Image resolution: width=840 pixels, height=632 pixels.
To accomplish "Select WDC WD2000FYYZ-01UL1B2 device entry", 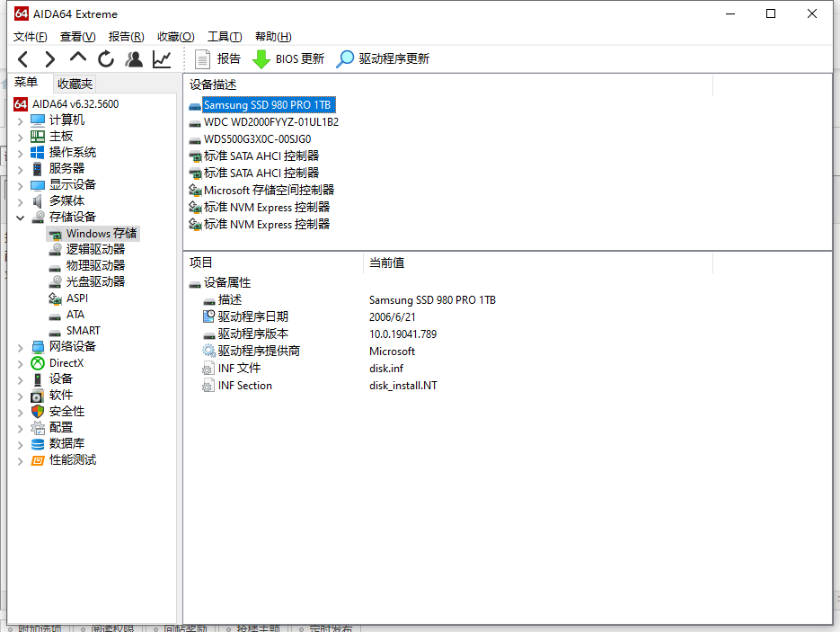I will click(x=270, y=122).
